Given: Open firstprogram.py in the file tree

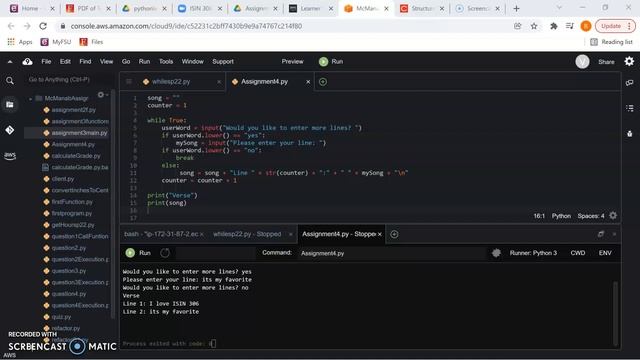Looking at the screenshot, I should point(72,213).
